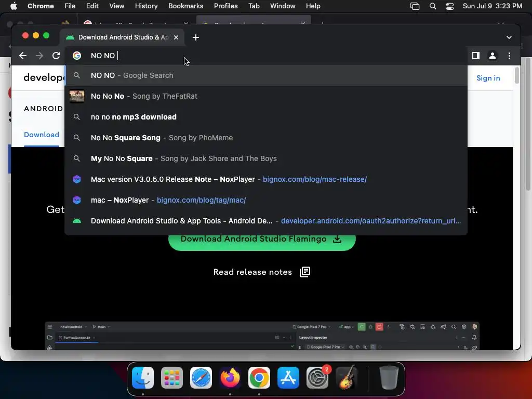Click NoxPlayer icon beside Mac version suggestion
The image size is (532, 399).
click(x=77, y=179)
